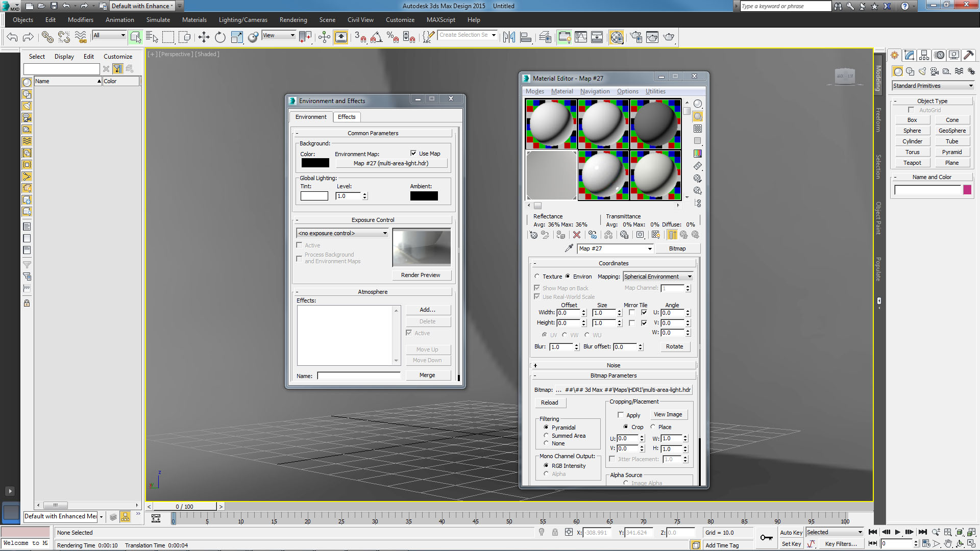The height and width of the screenshot is (551, 980).
Task: Select the flat gray material sample slot
Action: tap(551, 175)
